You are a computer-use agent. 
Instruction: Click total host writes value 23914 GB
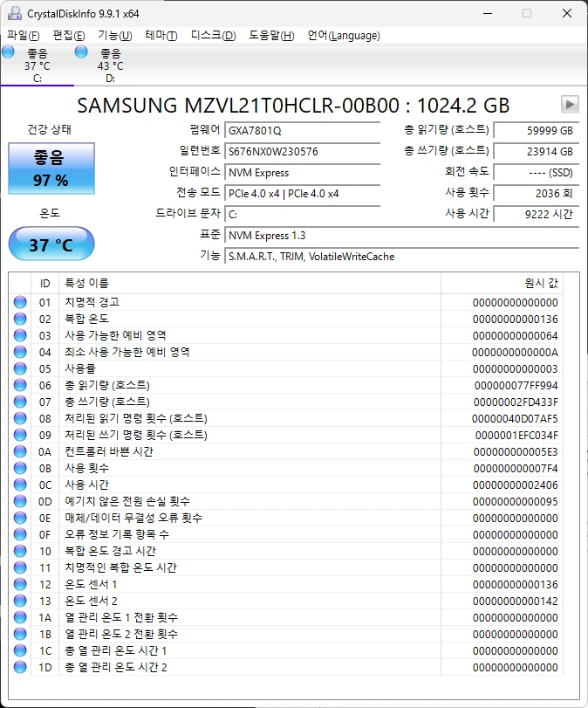pos(537,151)
